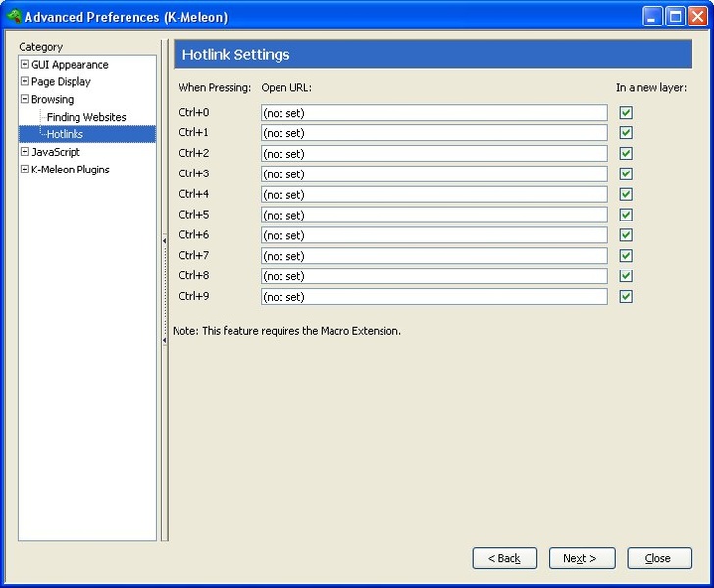
Task: Click the Close button at bottom
Action: pos(659,559)
